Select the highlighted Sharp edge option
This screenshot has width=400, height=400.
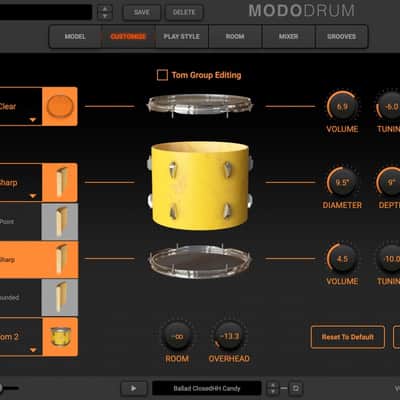tap(39, 260)
